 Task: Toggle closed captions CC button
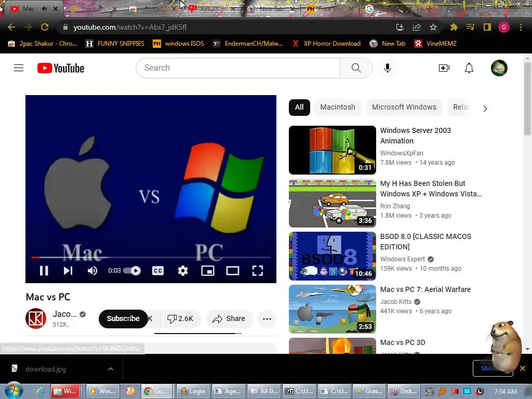(158, 270)
